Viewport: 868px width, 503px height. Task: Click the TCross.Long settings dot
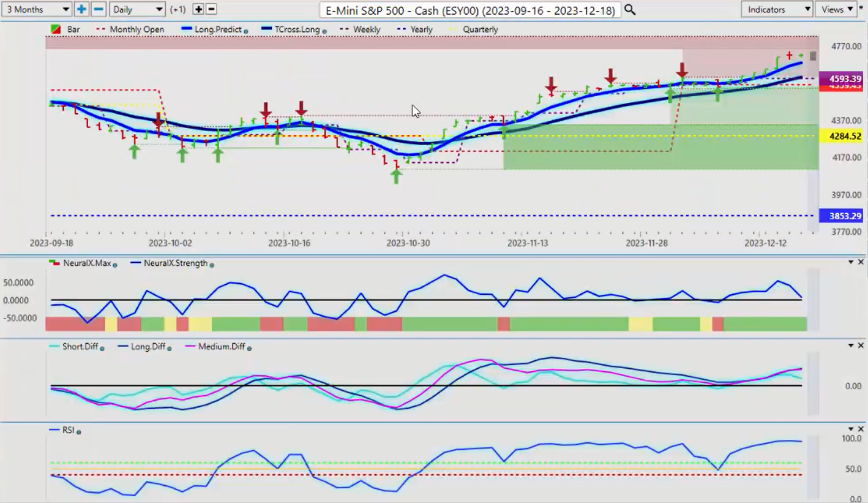coord(324,31)
